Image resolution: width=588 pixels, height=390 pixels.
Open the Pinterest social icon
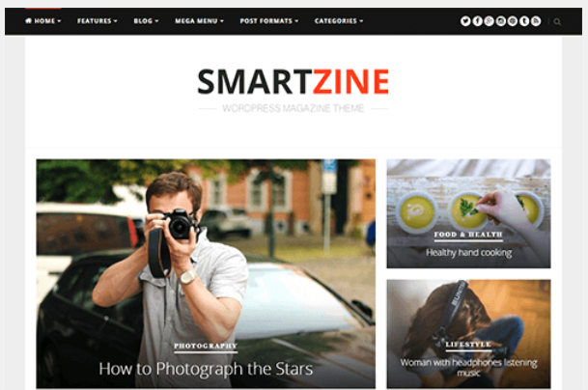[x=513, y=21]
